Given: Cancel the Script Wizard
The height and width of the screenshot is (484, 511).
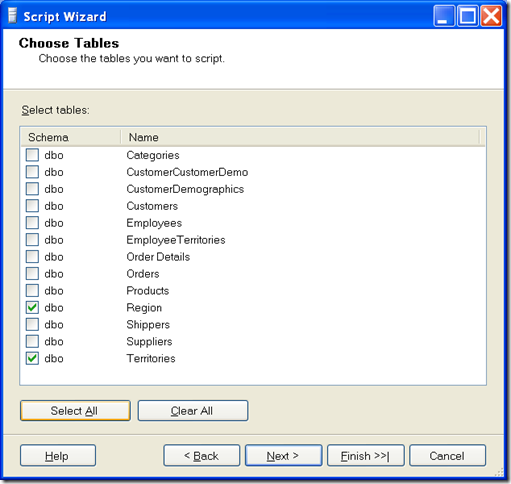Looking at the screenshot, I should 447,455.
